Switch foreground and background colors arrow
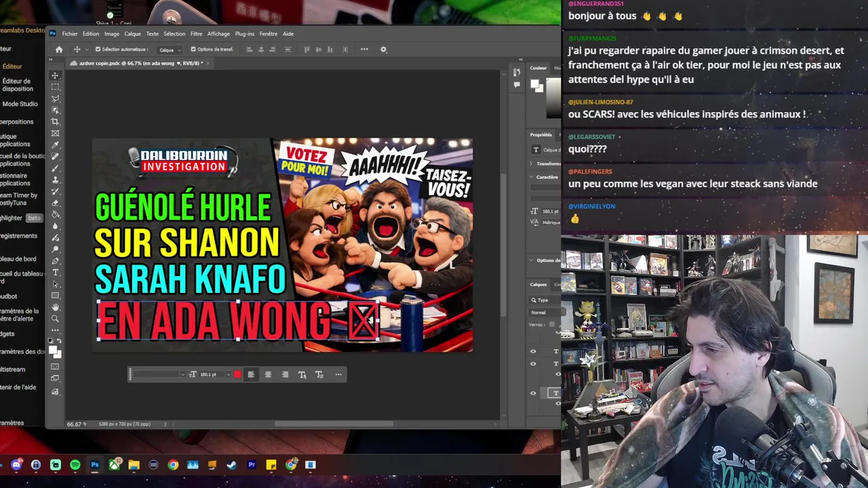 coord(60,340)
